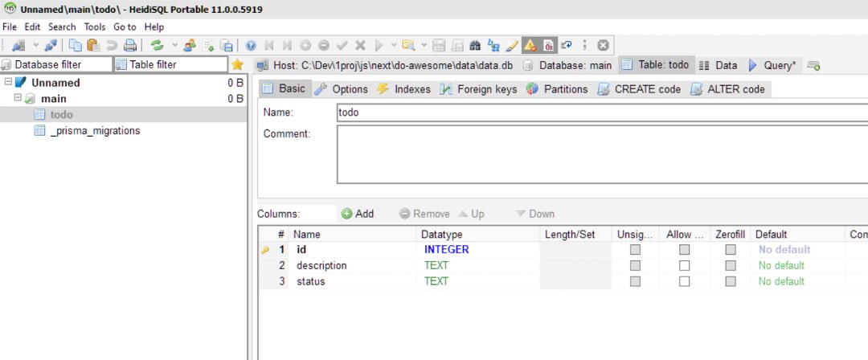
Task: Collapse the main database tree node
Action: (18, 98)
